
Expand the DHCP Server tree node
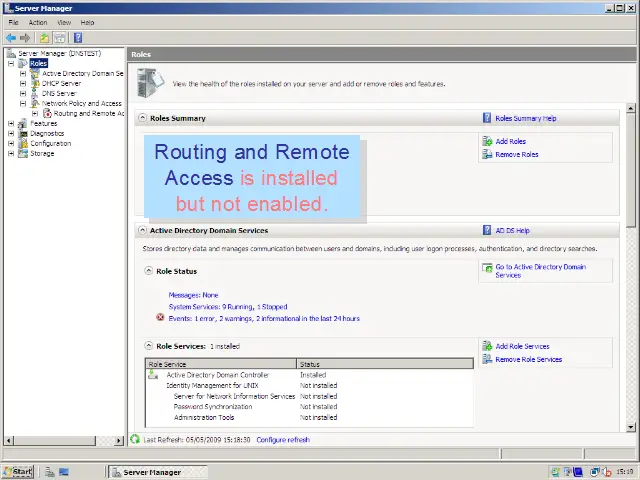23,83
